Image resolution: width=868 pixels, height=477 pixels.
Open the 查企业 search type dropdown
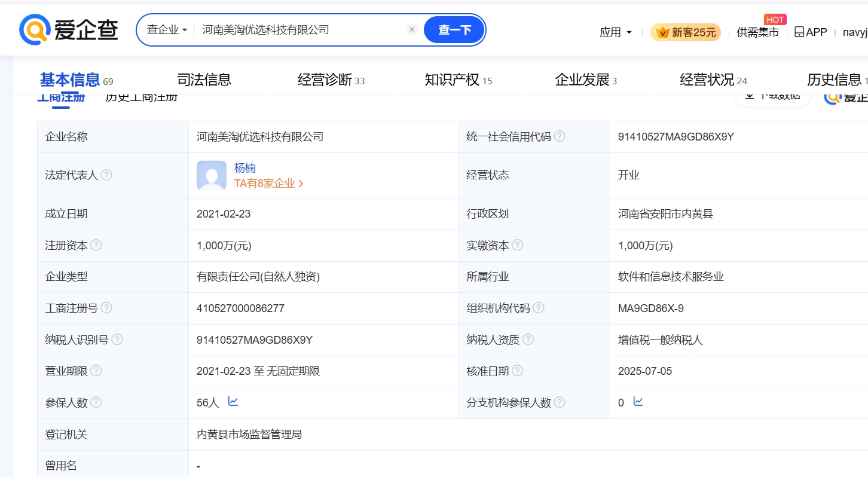pos(167,30)
